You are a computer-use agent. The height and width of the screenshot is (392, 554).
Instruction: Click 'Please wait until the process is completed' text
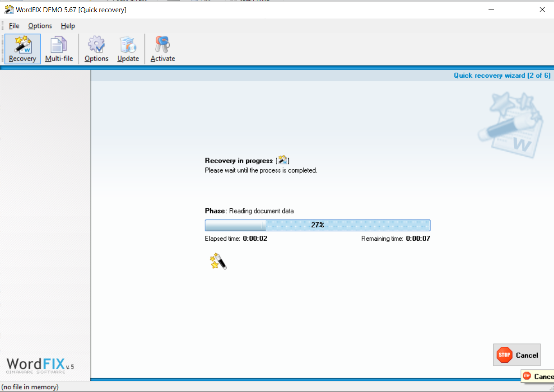pyautogui.click(x=261, y=171)
